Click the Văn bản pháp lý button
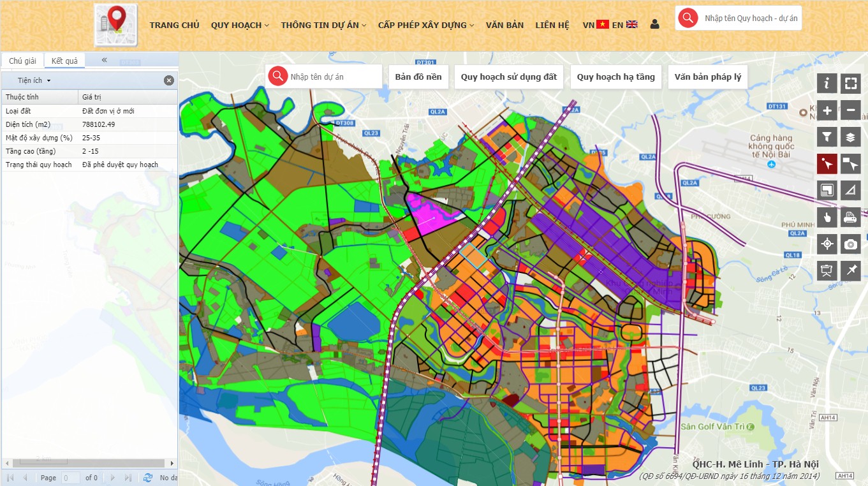Image resolution: width=868 pixels, height=486 pixels. click(708, 77)
